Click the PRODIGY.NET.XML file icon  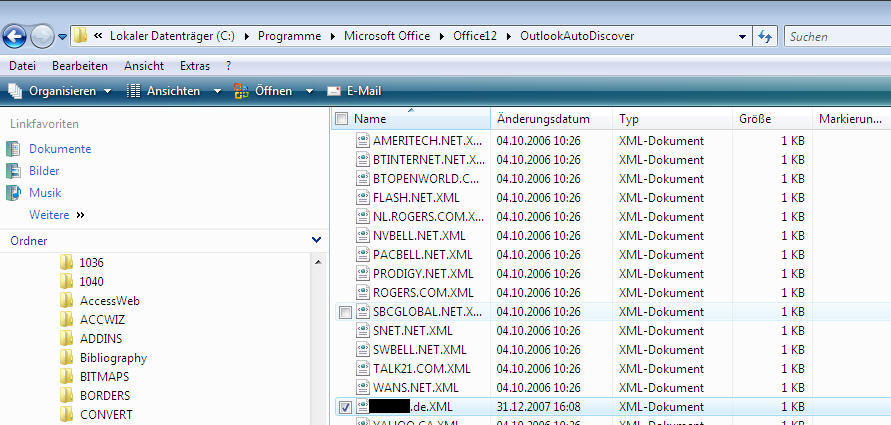(363, 274)
